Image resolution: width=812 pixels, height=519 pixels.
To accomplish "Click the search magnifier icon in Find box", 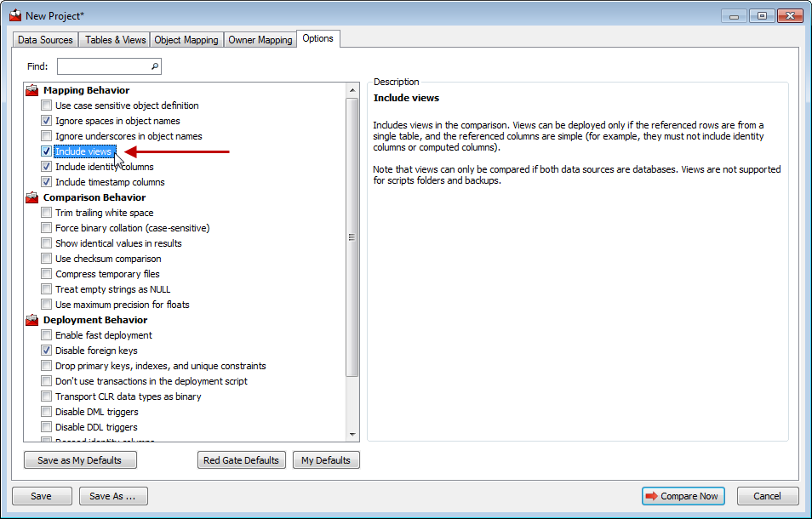I will pos(154,66).
